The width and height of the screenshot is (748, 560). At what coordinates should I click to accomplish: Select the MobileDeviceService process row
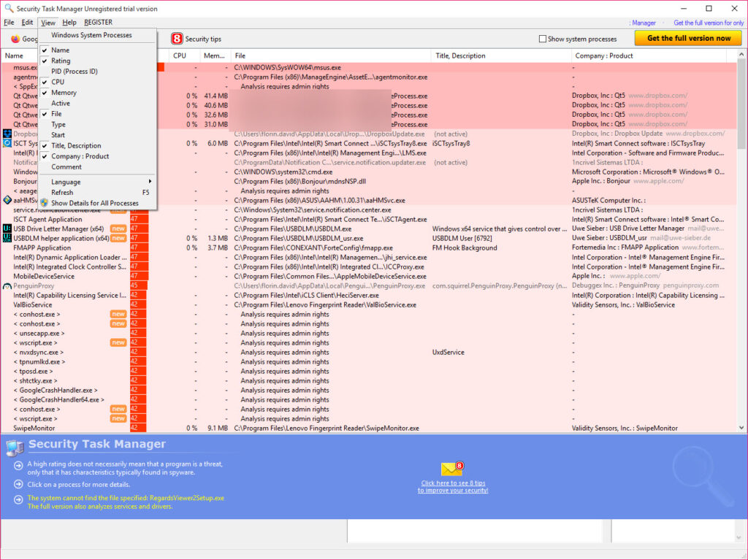368,276
